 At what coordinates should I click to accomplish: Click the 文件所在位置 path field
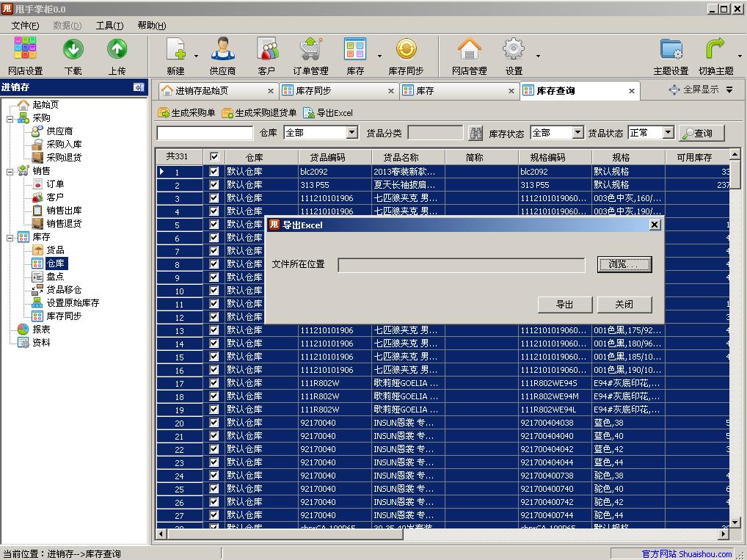[461, 264]
